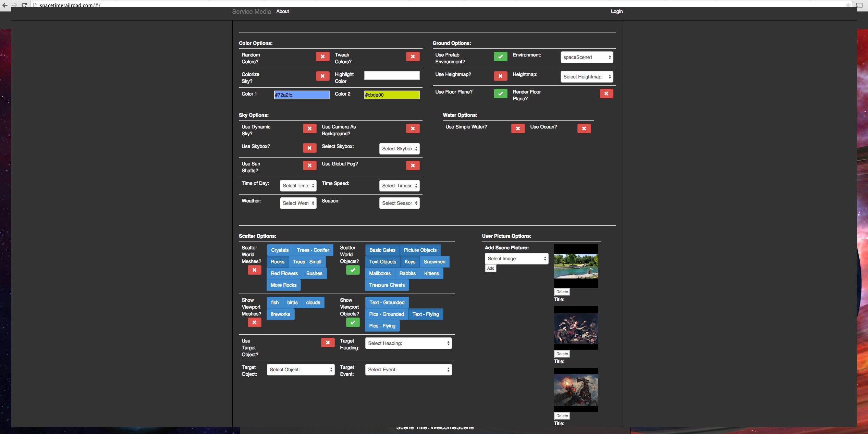The width and height of the screenshot is (868, 434).
Task: Toggle the Random Colors red X icon
Action: tap(322, 57)
